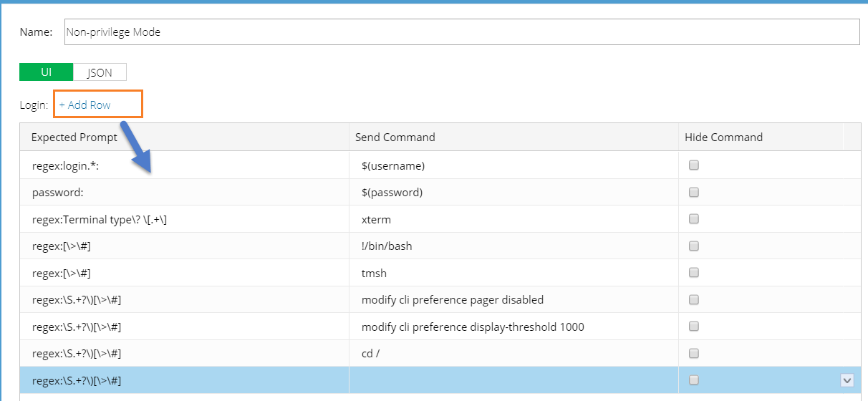The image size is (868, 401).
Task: Click the Hide Command column header
Action: pos(723,137)
